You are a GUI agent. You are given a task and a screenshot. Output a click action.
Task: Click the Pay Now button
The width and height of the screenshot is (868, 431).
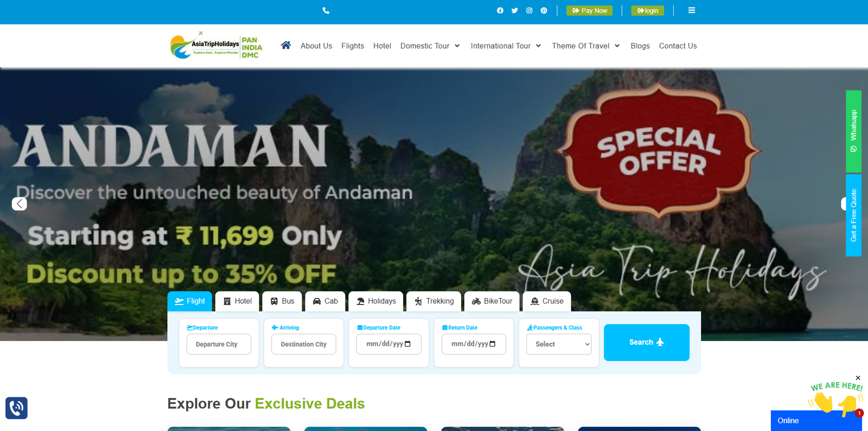click(590, 10)
